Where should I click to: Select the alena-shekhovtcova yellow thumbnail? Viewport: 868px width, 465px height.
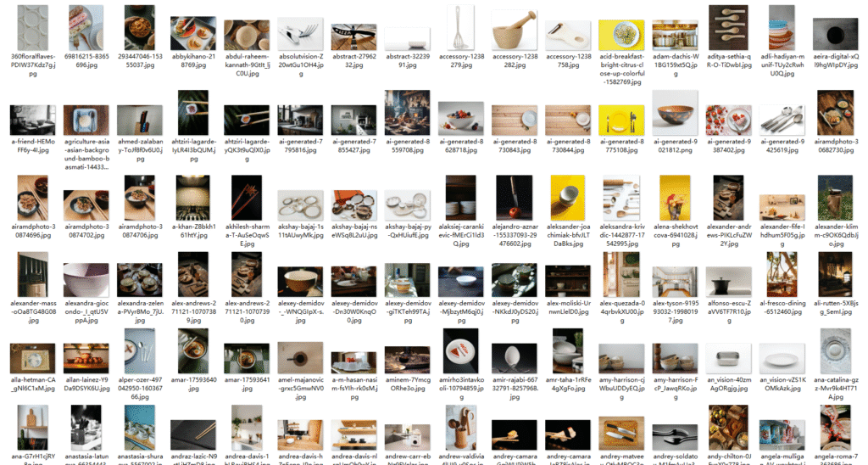(676, 198)
